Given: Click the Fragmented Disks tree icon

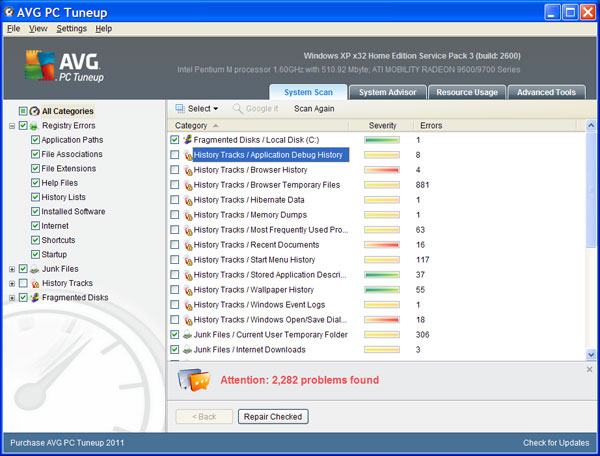Looking at the screenshot, I should coord(35,298).
